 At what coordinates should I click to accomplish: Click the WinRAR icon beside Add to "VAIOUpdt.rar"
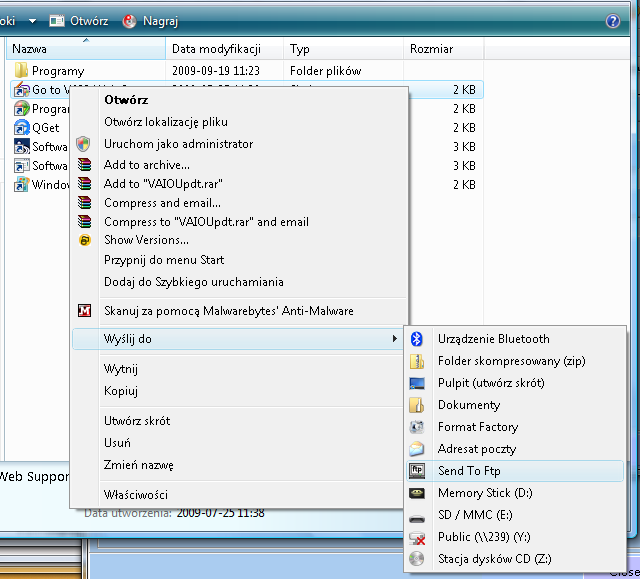click(84, 184)
